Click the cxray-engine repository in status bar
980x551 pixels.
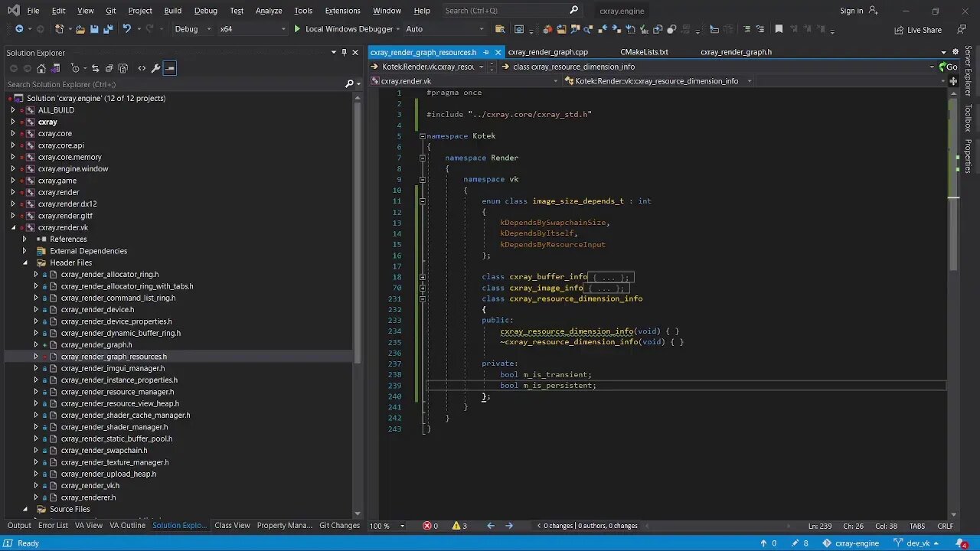coord(851,543)
